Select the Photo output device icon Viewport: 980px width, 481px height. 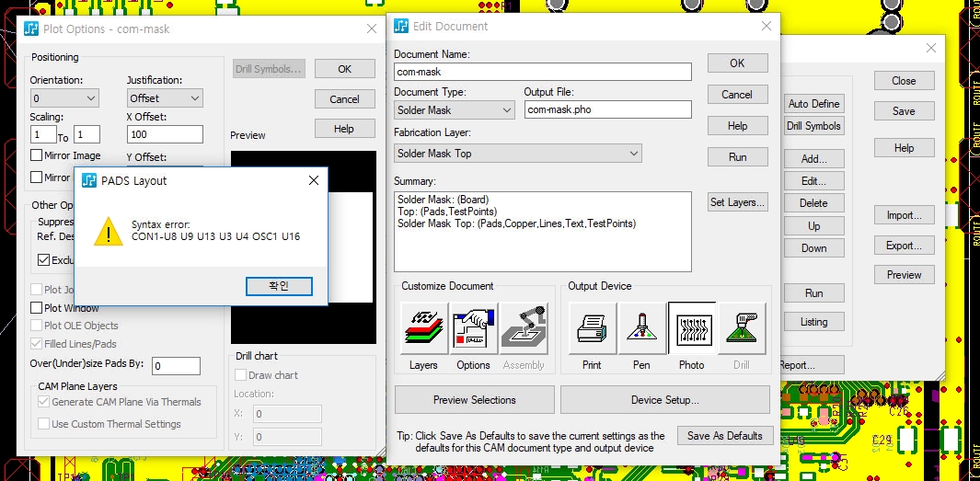(x=691, y=328)
